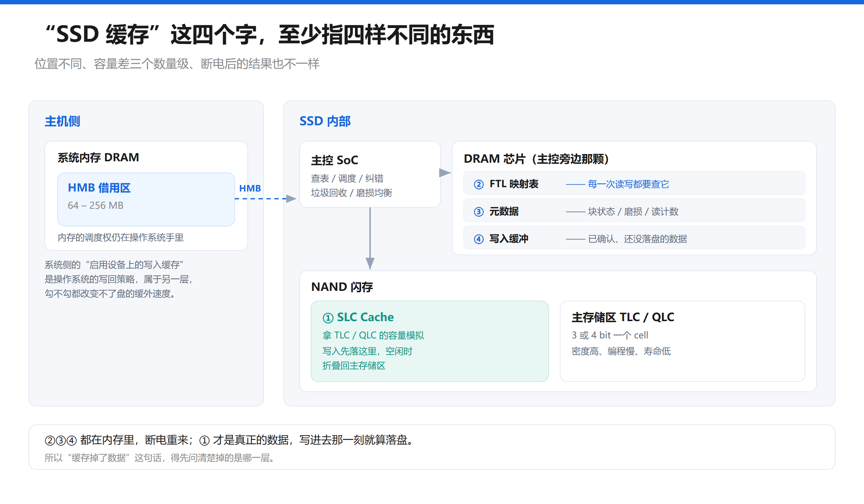Click the 主控 SoC card title

pyautogui.click(x=334, y=160)
